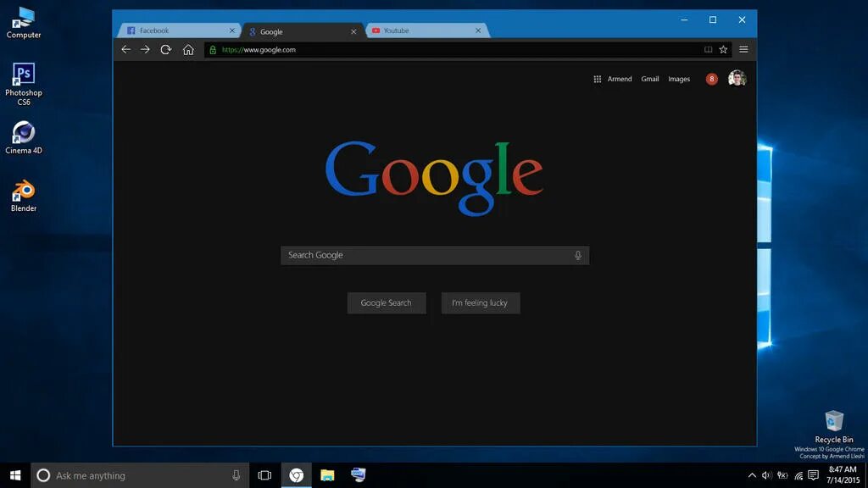
Task: Open Task View on the taskbar
Action: coord(264,475)
